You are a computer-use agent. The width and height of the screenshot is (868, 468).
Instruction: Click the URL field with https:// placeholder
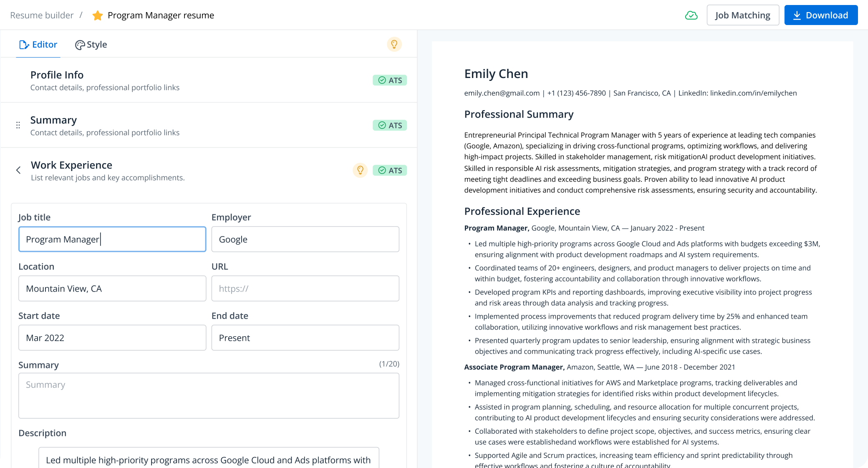(x=305, y=288)
